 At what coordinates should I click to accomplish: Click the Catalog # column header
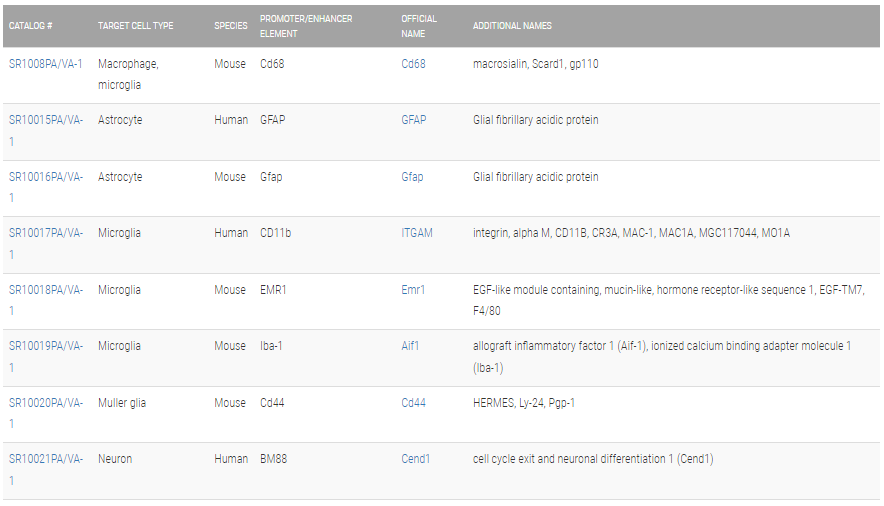click(30, 26)
